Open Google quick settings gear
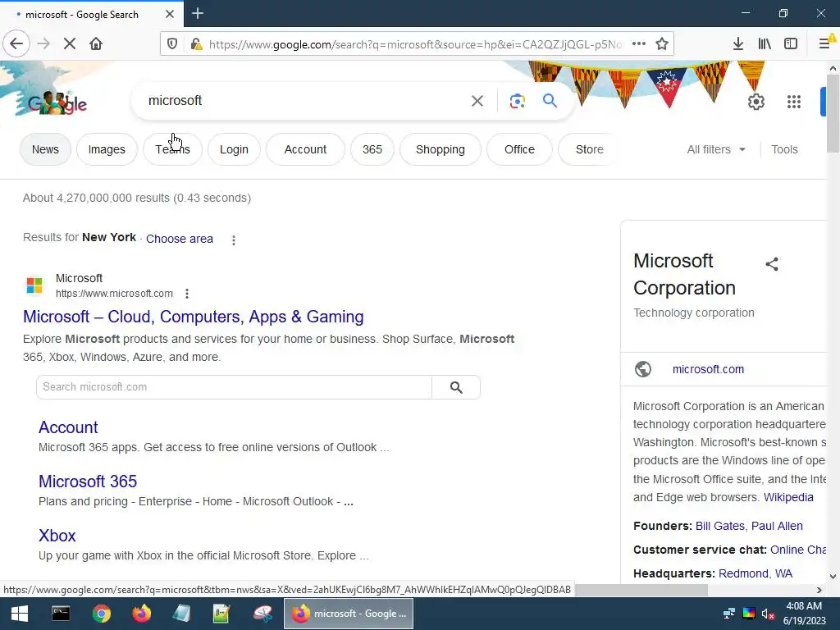840x630 pixels. [756, 101]
